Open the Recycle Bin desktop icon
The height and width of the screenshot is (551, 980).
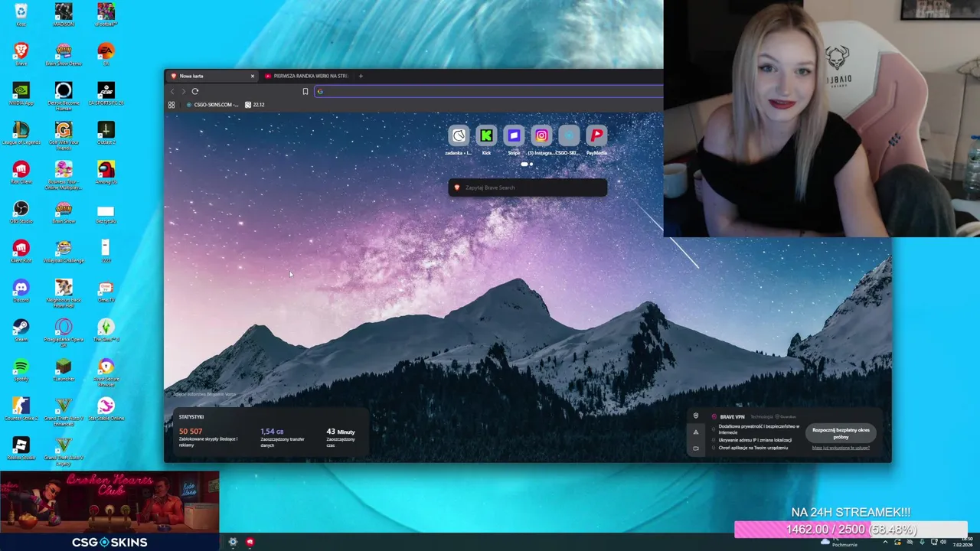click(x=21, y=14)
